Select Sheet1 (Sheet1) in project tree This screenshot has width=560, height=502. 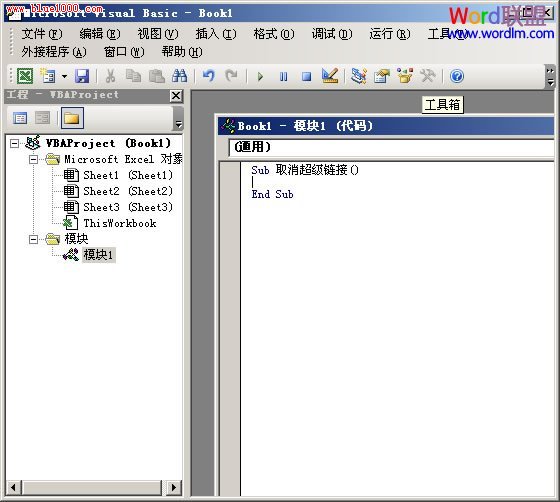coord(128,175)
